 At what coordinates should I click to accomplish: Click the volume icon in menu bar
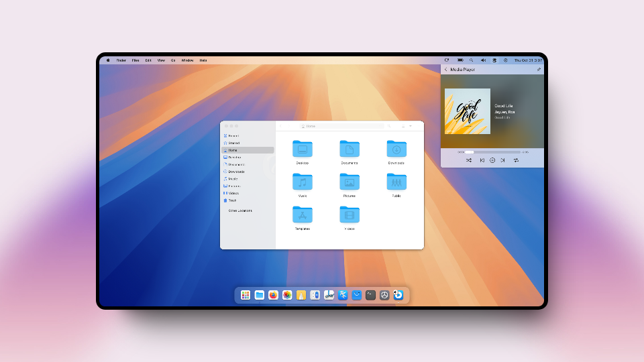(484, 60)
